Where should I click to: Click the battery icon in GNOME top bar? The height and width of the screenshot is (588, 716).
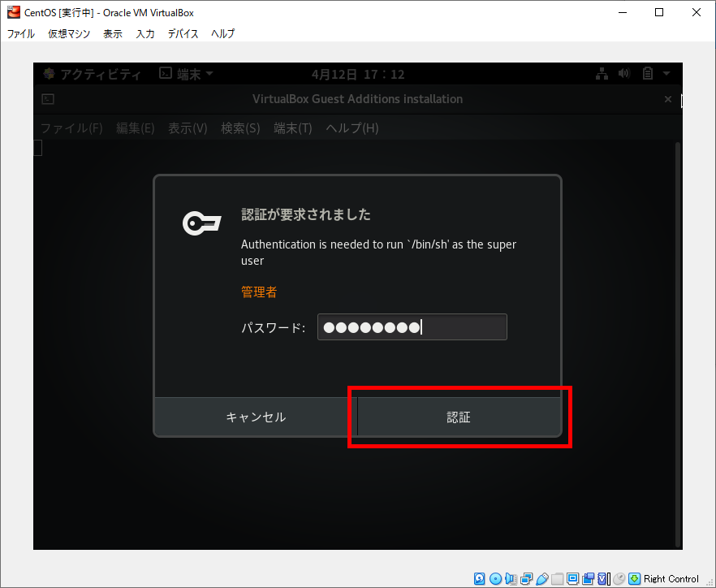[648, 74]
